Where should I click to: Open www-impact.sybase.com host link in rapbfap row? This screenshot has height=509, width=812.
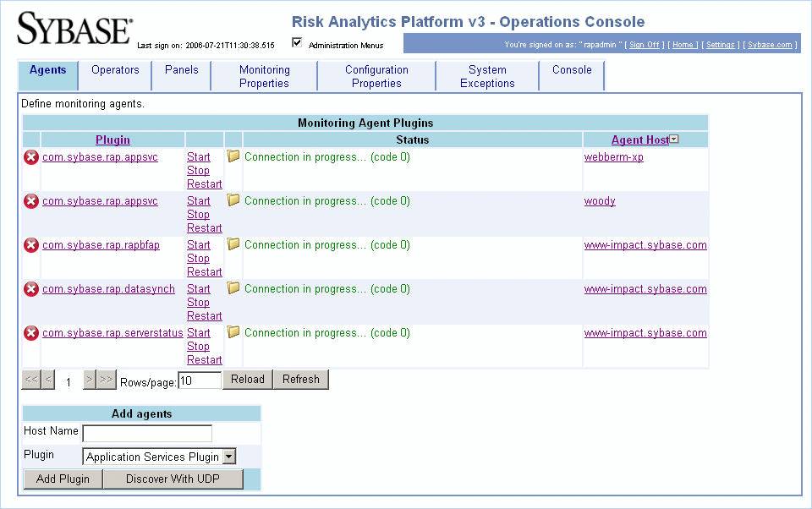645,245
